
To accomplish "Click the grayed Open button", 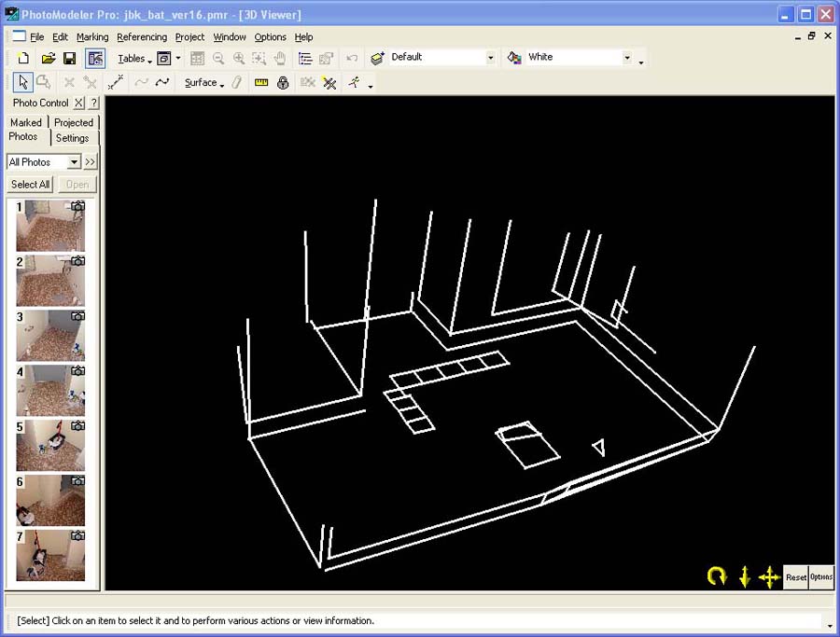I will pyautogui.click(x=77, y=184).
